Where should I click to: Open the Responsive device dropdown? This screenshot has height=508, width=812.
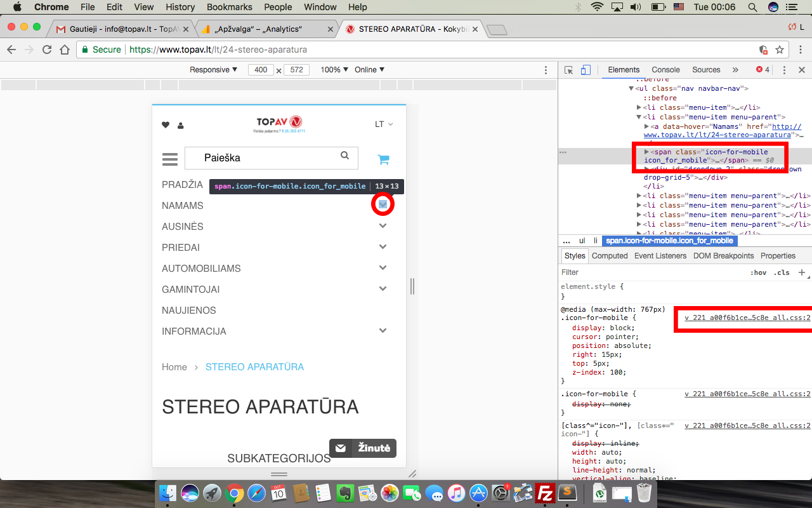click(x=214, y=70)
